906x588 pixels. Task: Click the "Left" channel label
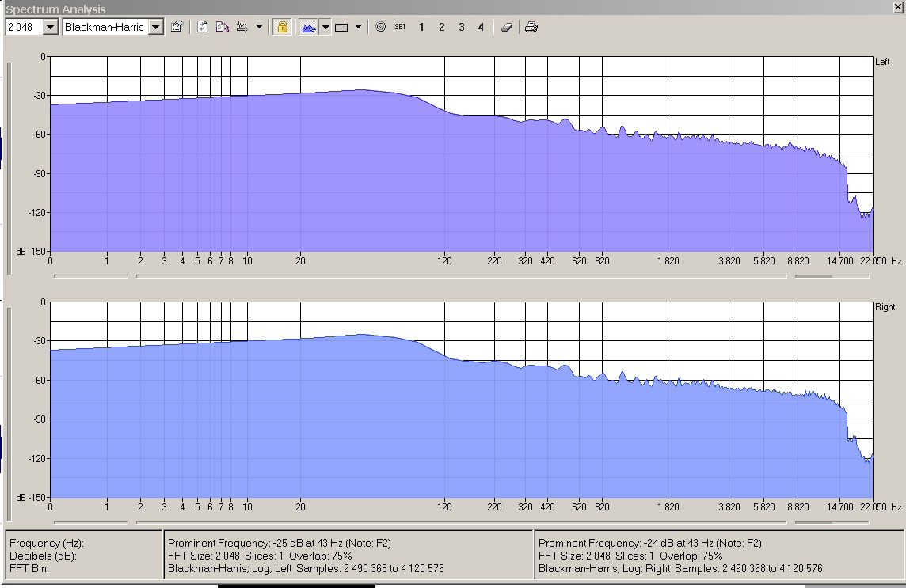[x=882, y=62]
